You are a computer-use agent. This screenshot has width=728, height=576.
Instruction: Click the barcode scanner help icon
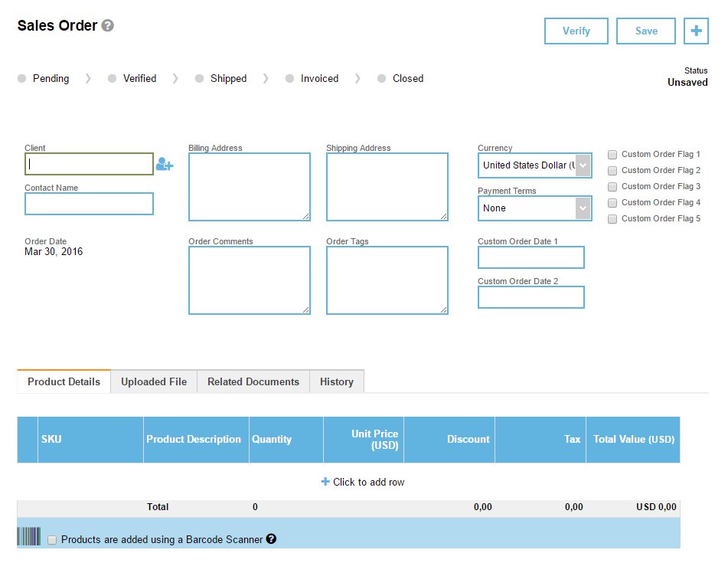pos(271,539)
